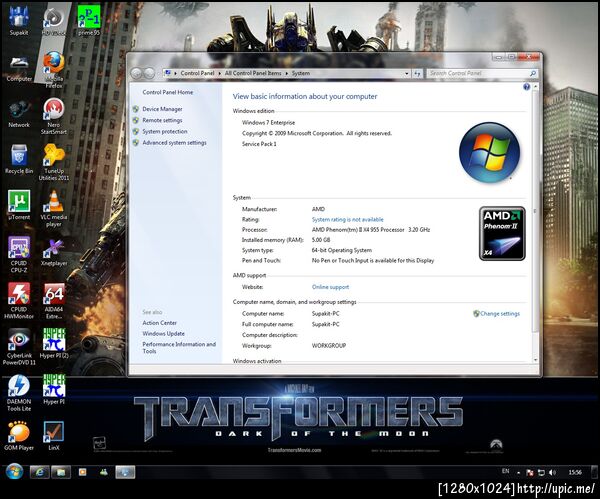Open Control Panel Home
The image size is (600, 499).
click(168, 92)
